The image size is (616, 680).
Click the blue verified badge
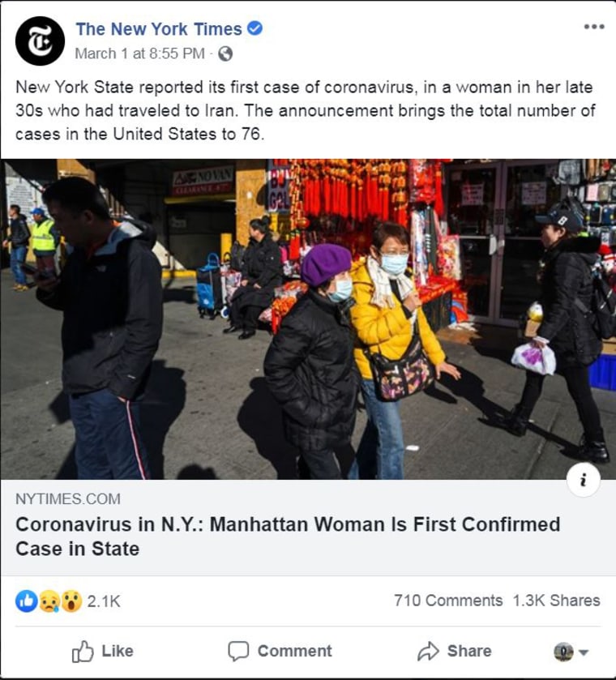coord(255,28)
